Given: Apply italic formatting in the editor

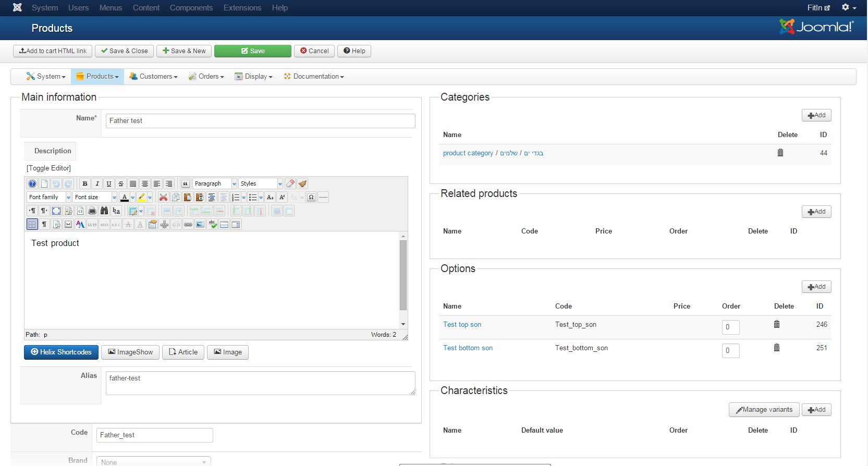Looking at the screenshot, I should point(97,183).
